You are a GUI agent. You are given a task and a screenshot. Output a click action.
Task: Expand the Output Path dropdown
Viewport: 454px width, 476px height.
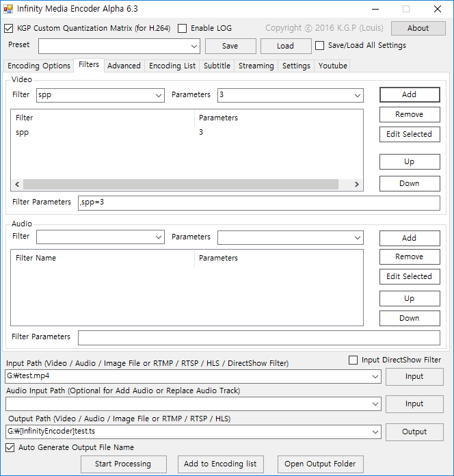(x=375, y=432)
